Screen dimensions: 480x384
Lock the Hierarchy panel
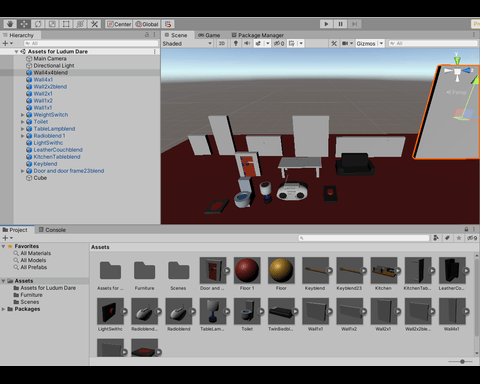147,35
